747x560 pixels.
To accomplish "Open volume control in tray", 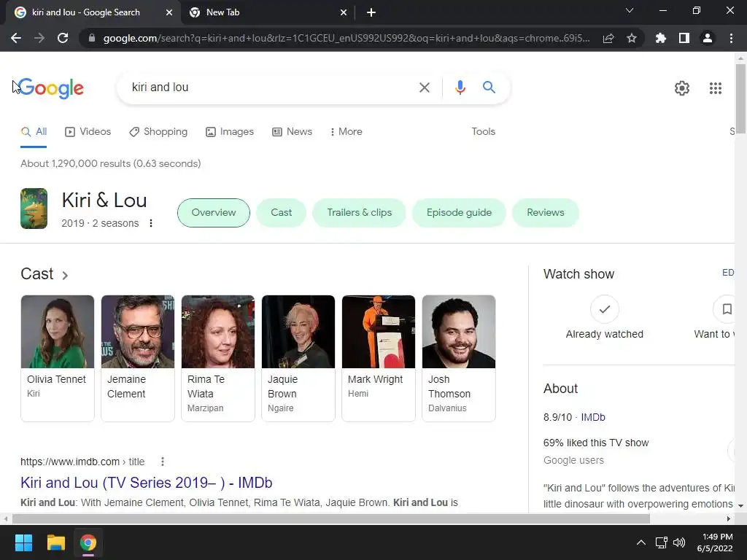I will 679,542.
